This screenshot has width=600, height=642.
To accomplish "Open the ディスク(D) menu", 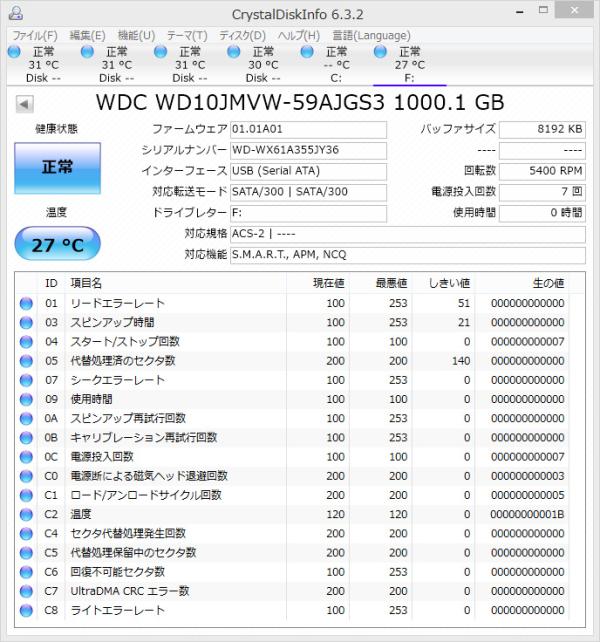I will pos(242,36).
